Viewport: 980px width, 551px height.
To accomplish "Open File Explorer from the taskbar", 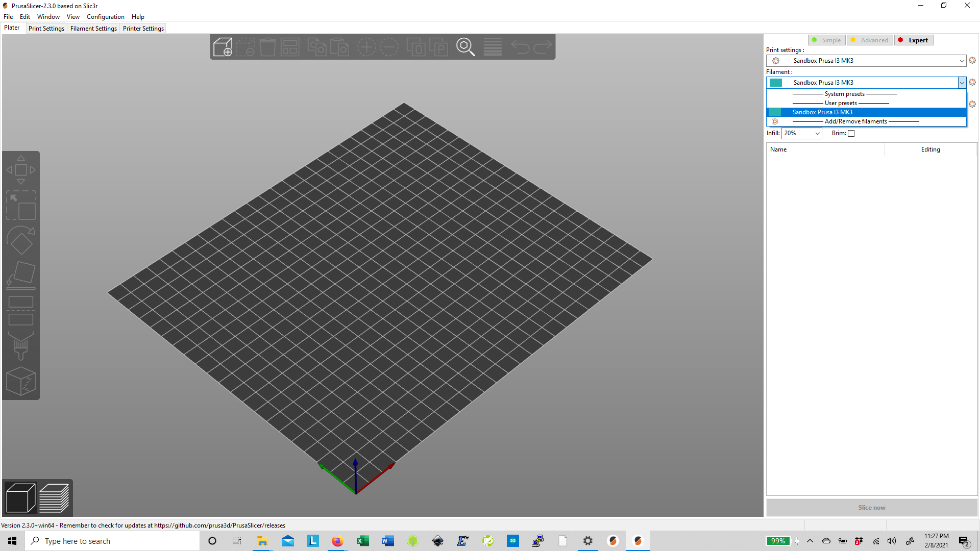I will [x=262, y=541].
